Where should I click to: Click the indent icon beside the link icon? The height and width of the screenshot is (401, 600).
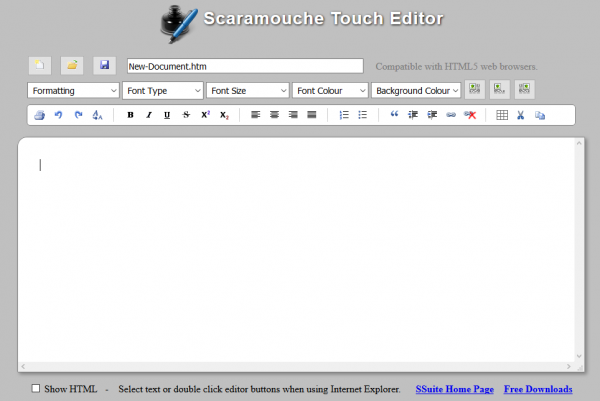pos(432,115)
